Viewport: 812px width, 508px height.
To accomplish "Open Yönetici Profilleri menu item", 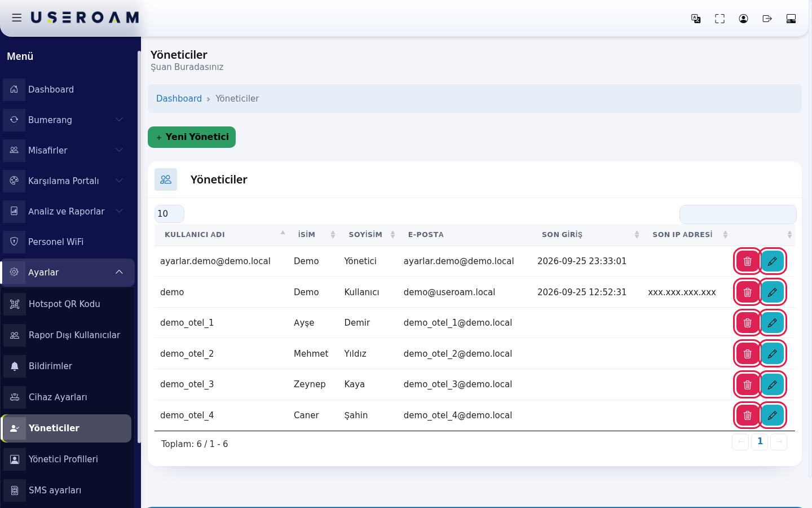I will tap(67, 459).
